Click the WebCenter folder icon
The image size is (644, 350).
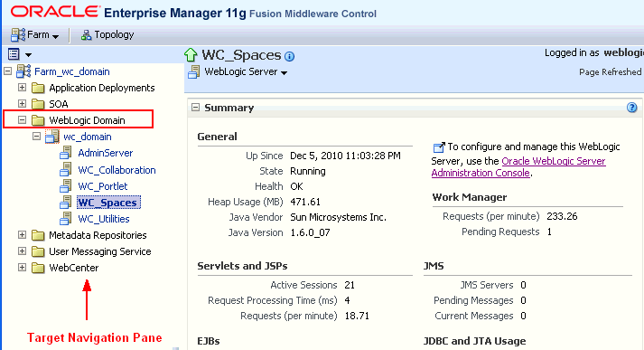click(38, 268)
